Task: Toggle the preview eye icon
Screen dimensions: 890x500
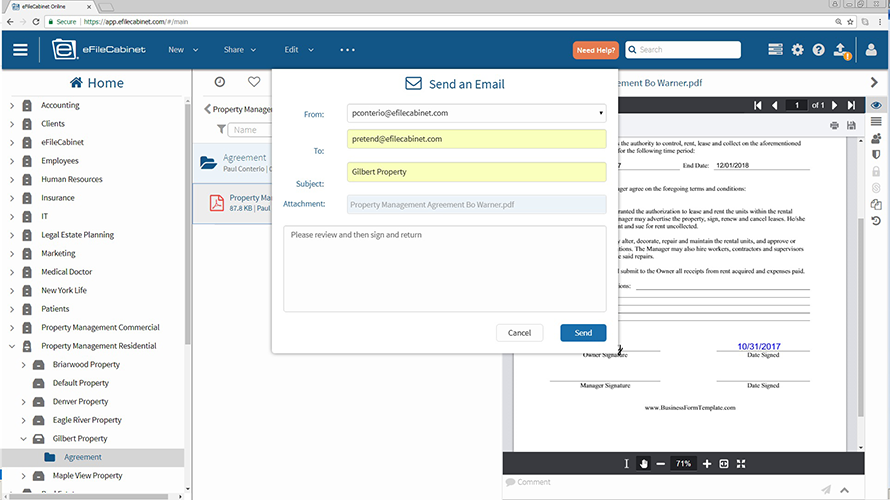Action: pyautogui.click(x=876, y=105)
